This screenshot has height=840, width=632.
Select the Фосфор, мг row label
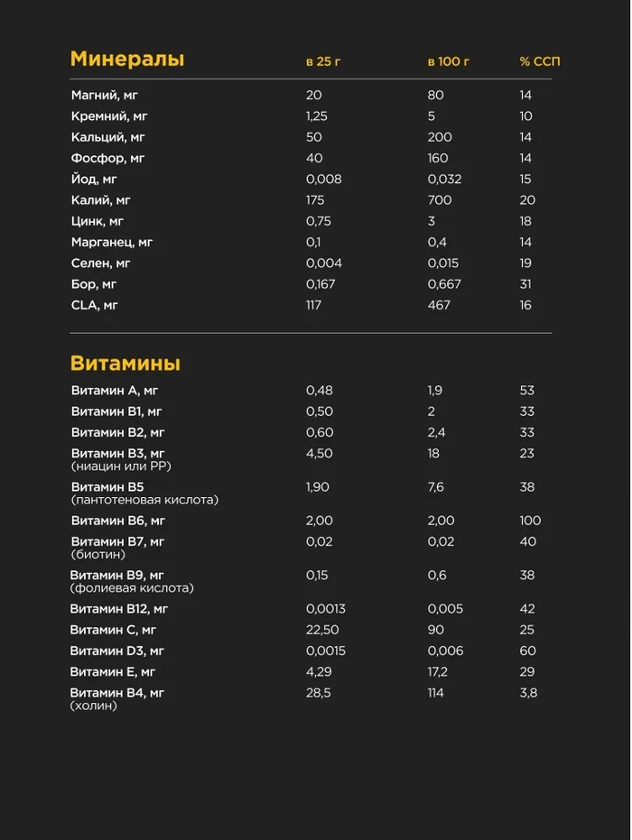pos(108,158)
